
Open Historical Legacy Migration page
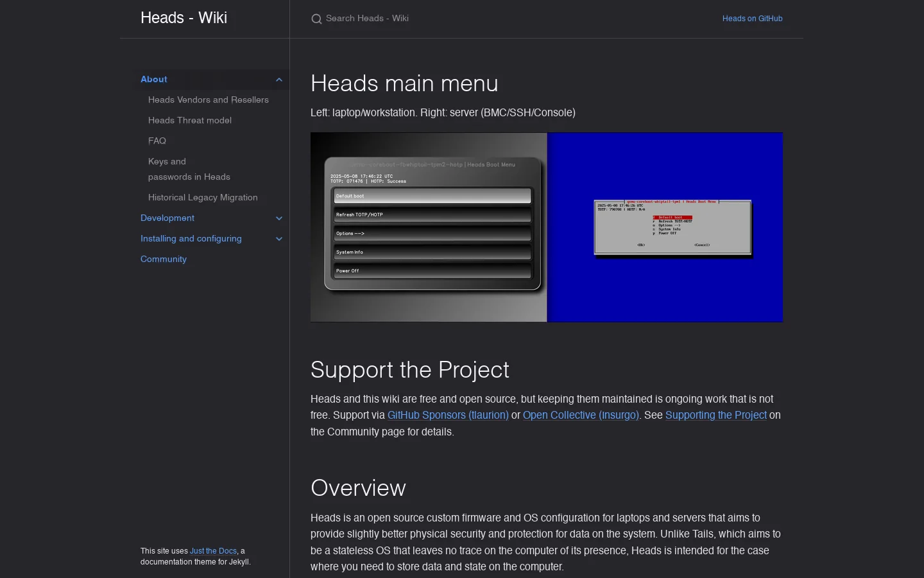[203, 197]
